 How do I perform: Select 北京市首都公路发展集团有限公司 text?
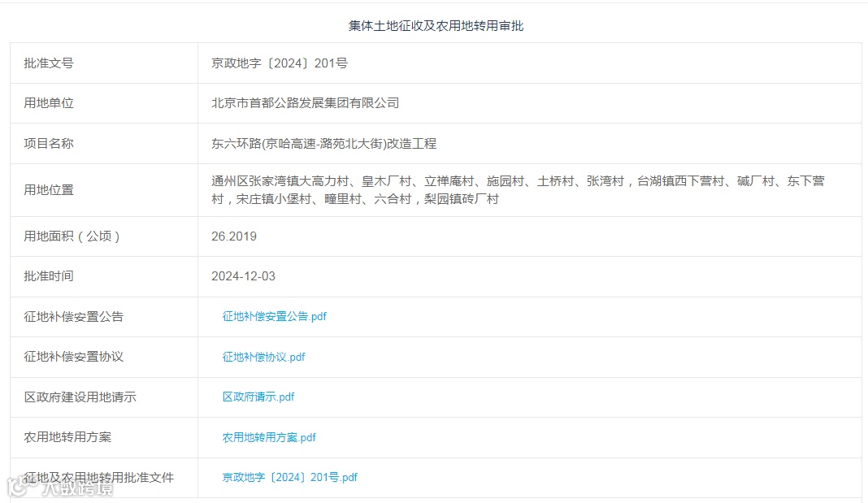(305, 103)
